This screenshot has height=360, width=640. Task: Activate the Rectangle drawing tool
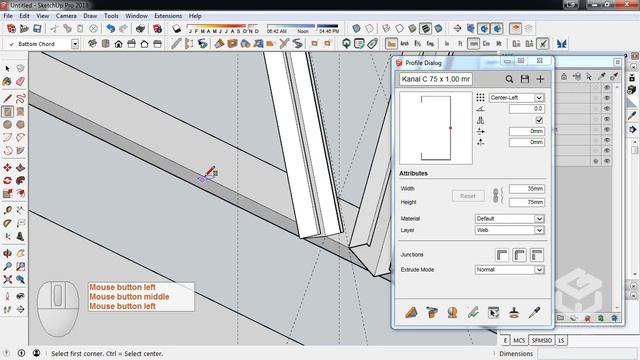[x=7, y=111]
